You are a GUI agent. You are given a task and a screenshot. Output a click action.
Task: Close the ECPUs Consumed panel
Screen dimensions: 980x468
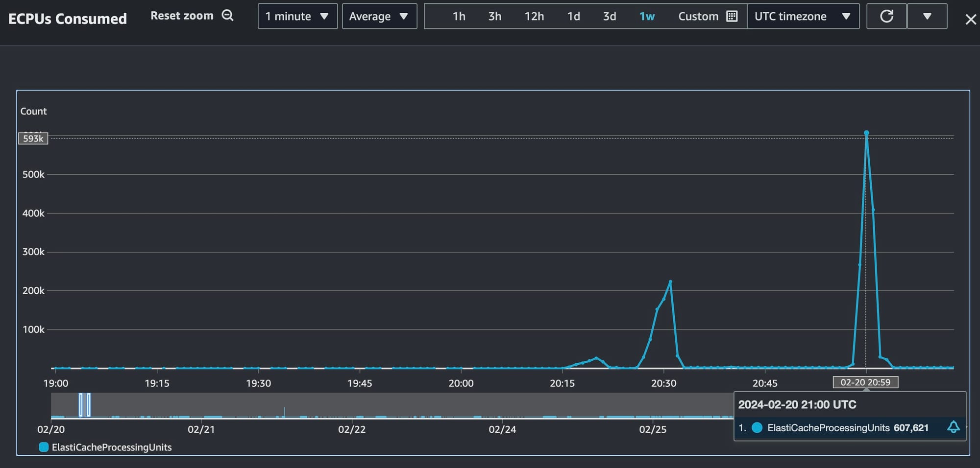tap(970, 20)
